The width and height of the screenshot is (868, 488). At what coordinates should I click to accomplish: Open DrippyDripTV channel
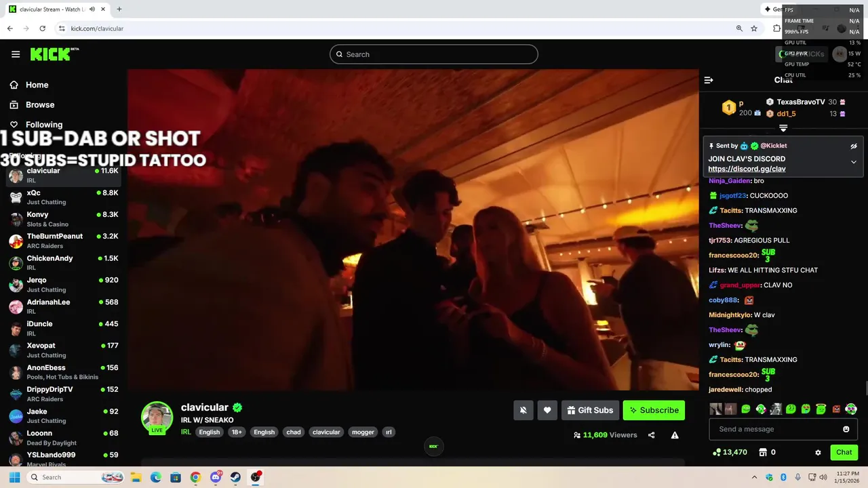tap(64, 394)
